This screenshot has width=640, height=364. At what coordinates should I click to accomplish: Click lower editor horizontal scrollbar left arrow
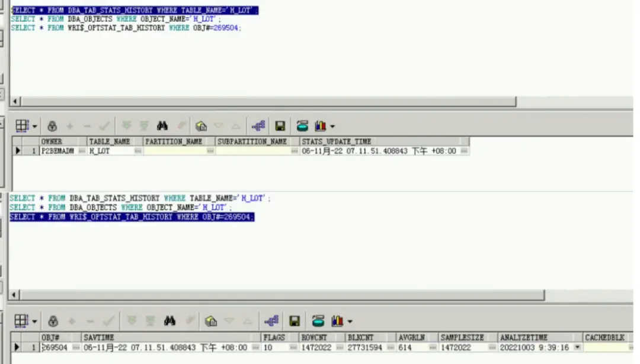click(x=14, y=295)
